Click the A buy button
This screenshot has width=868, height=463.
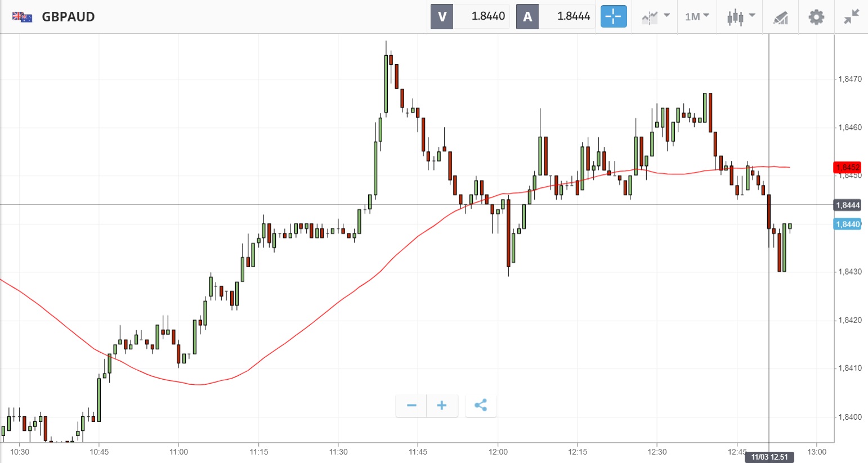tap(527, 17)
